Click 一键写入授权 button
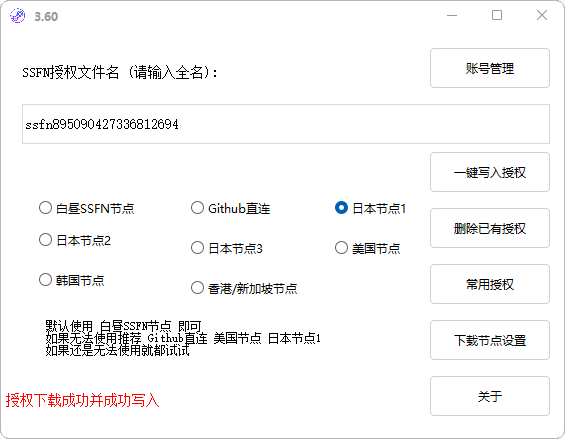The width and height of the screenshot is (565, 439). coord(490,172)
